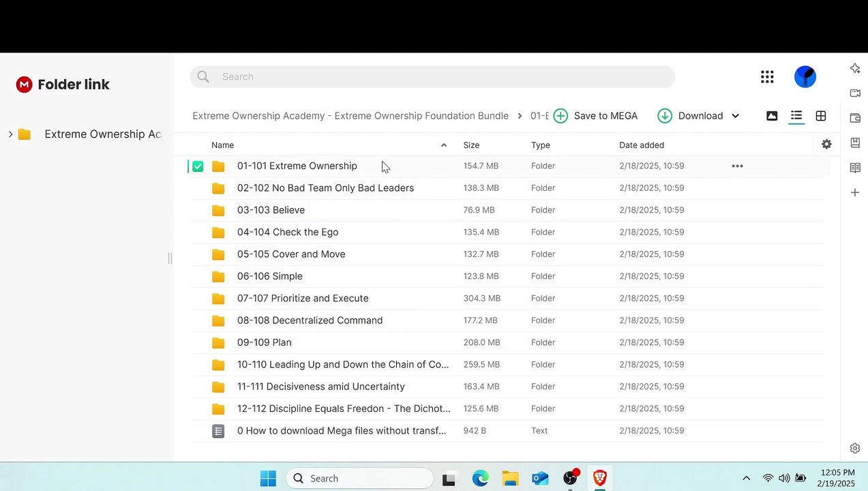868x491 pixels.
Task: Open the MEGA apps grid menu
Action: (767, 77)
